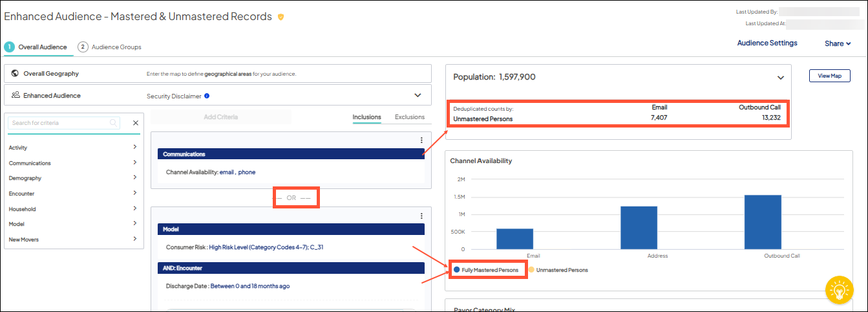
Task: Click the Outbound Call bar in chart
Action: (763, 222)
